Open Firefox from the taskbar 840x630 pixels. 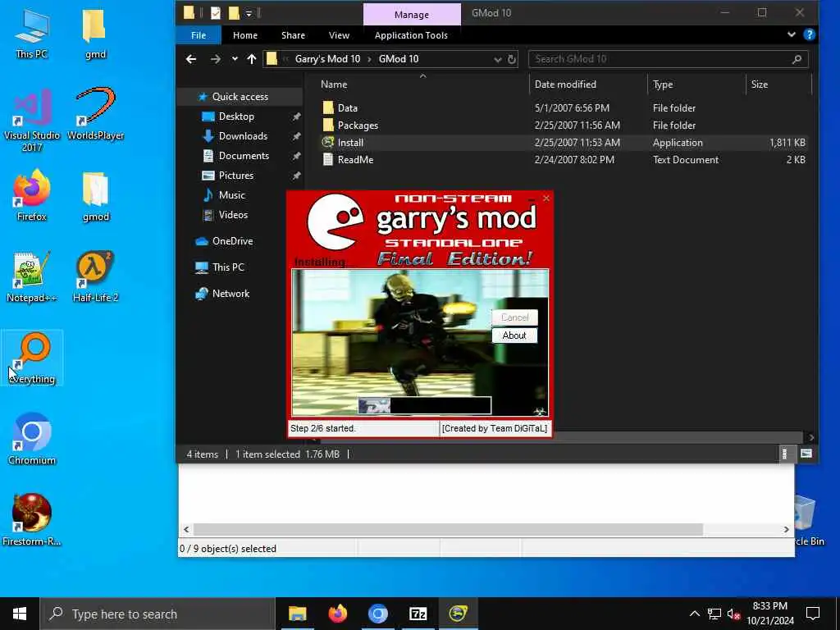tap(337, 614)
